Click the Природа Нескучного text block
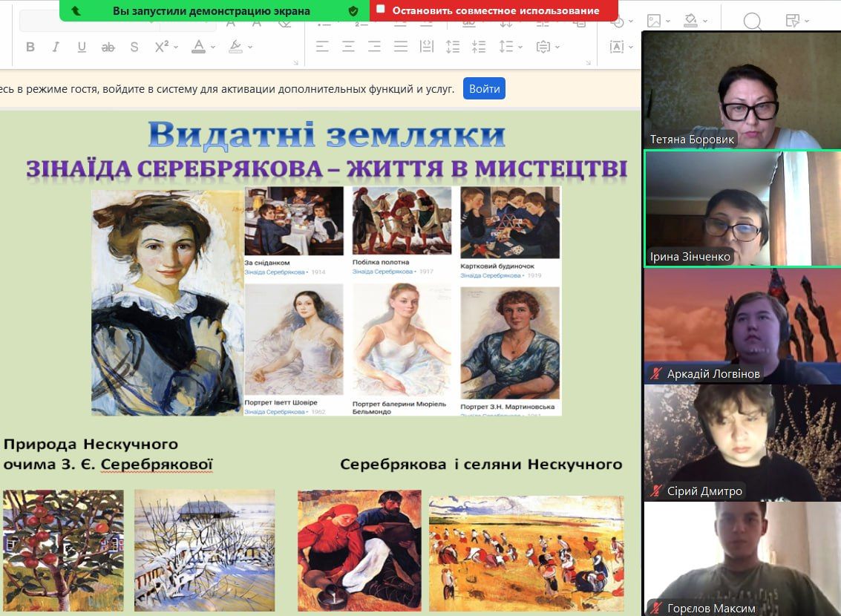The width and height of the screenshot is (841, 616). coord(108,454)
